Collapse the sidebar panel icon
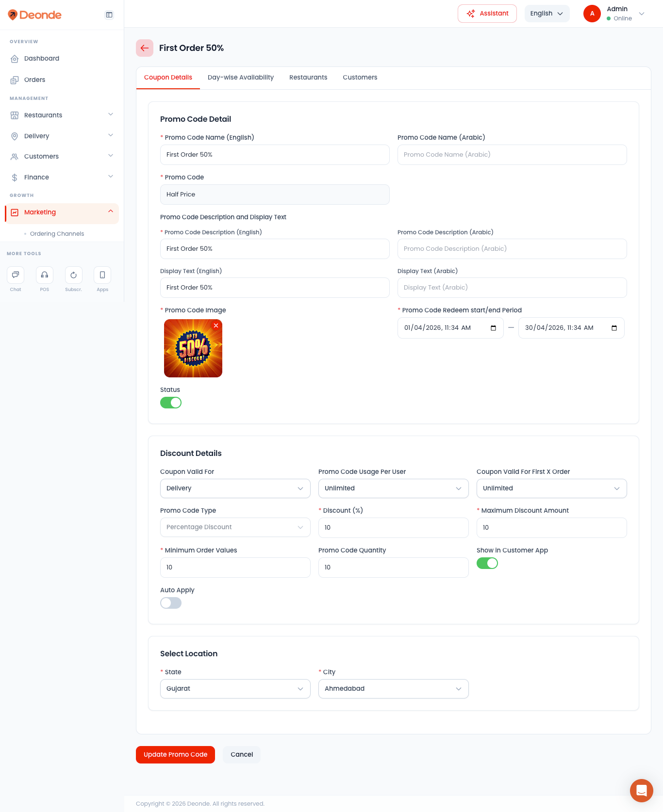This screenshot has height=812, width=663. 109,15
